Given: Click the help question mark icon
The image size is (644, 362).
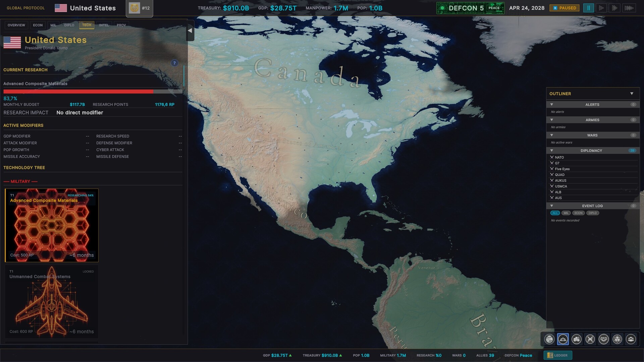Looking at the screenshot, I should [x=174, y=63].
